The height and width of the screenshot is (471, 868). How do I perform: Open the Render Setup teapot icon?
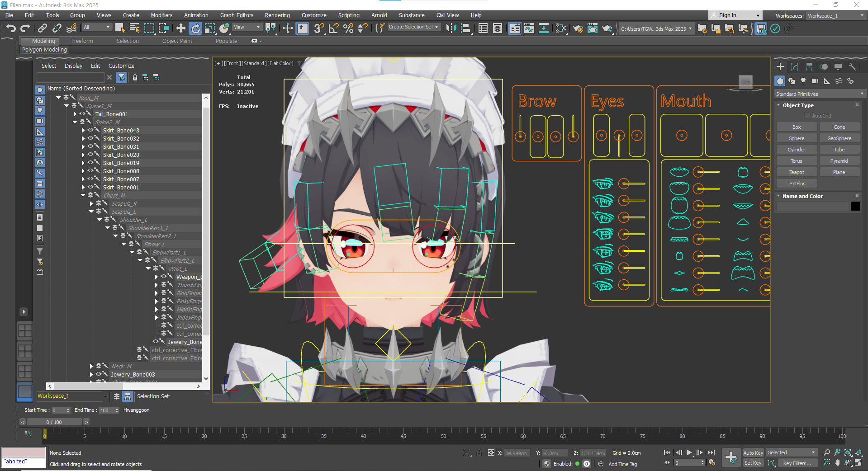[x=578, y=28]
